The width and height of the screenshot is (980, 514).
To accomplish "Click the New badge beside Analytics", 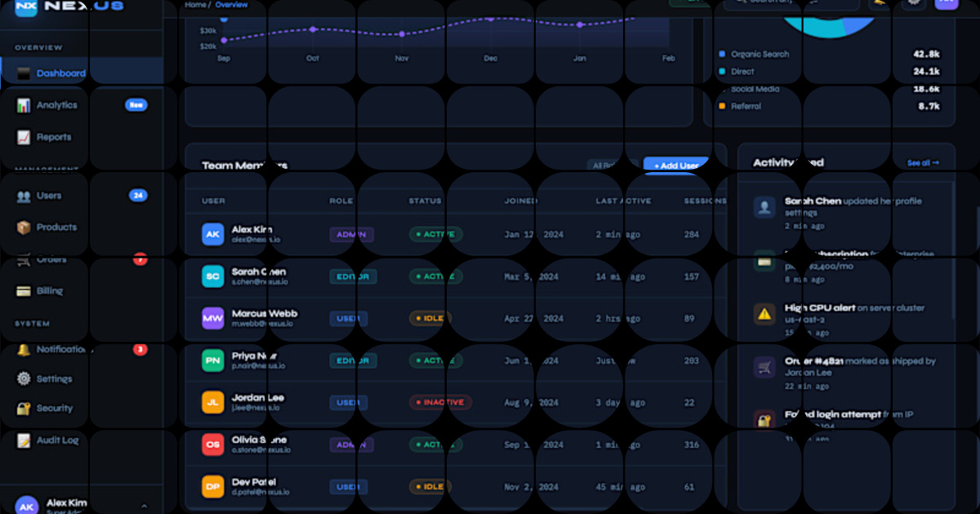I will point(136,105).
